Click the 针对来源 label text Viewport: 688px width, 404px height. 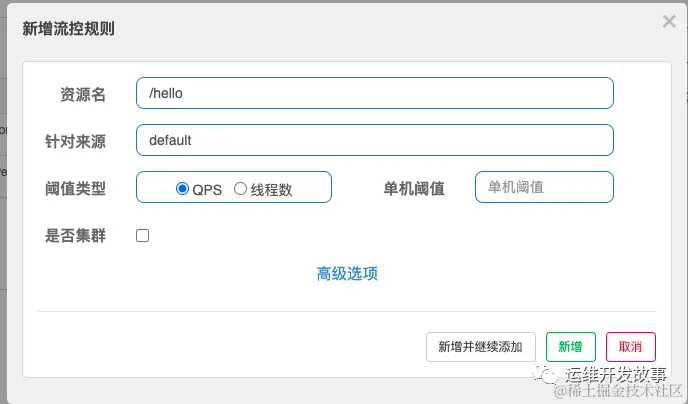point(75,141)
